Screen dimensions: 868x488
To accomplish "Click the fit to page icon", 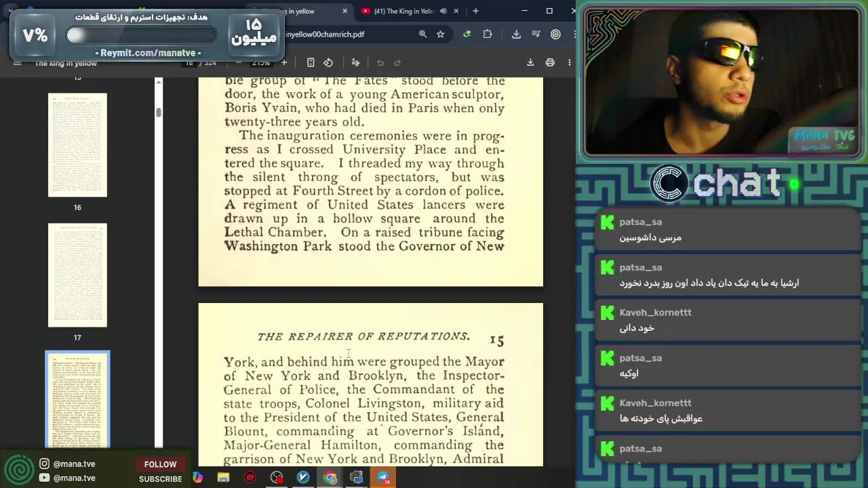I will pos(311,63).
